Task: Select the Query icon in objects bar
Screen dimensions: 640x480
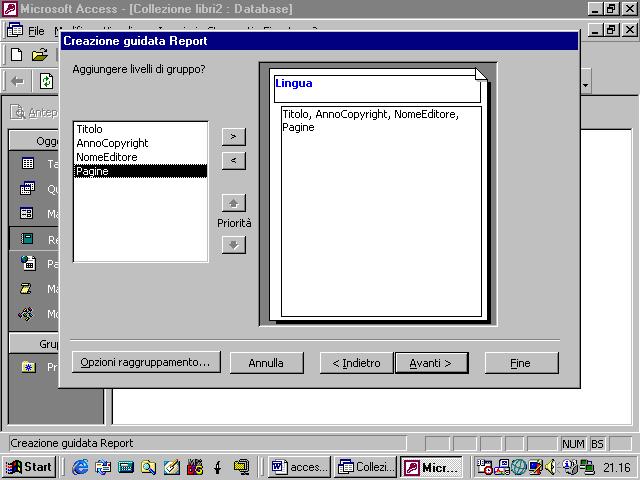Action: (x=27, y=189)
